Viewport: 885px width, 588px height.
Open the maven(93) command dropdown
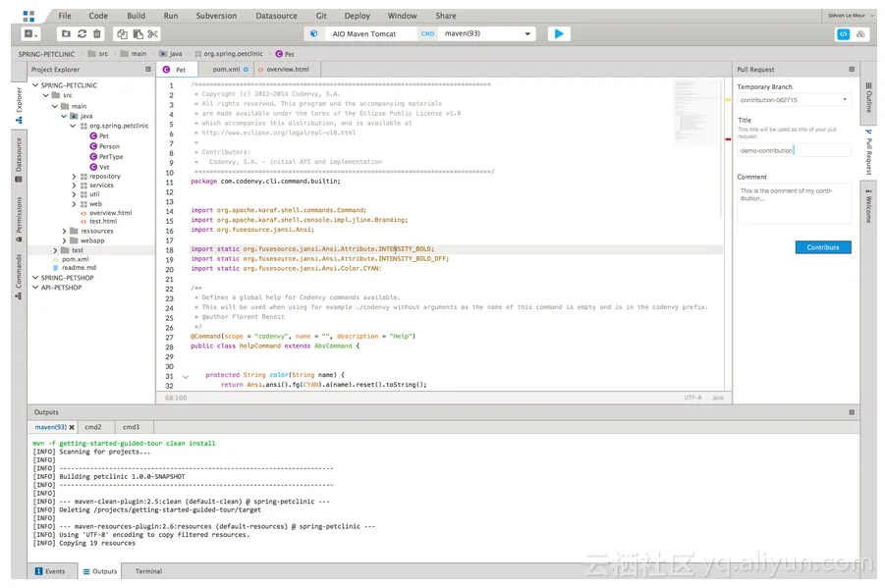click(x=527, y=33)
